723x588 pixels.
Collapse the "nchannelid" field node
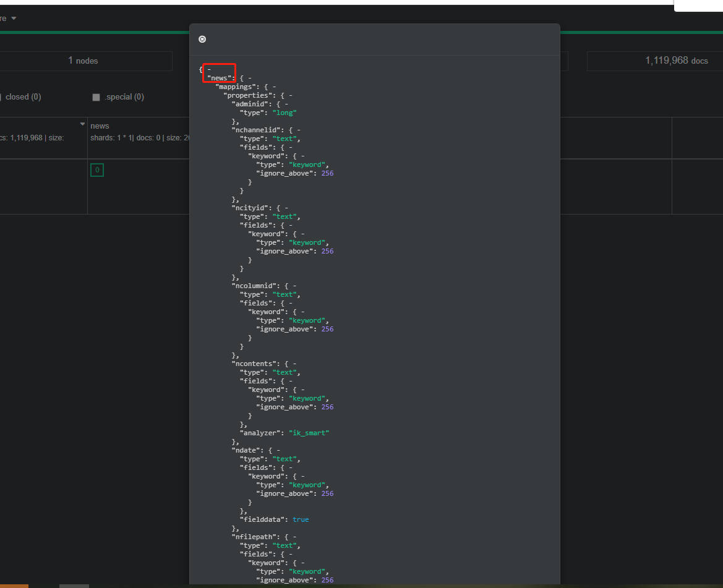click(x=298, y=130)
